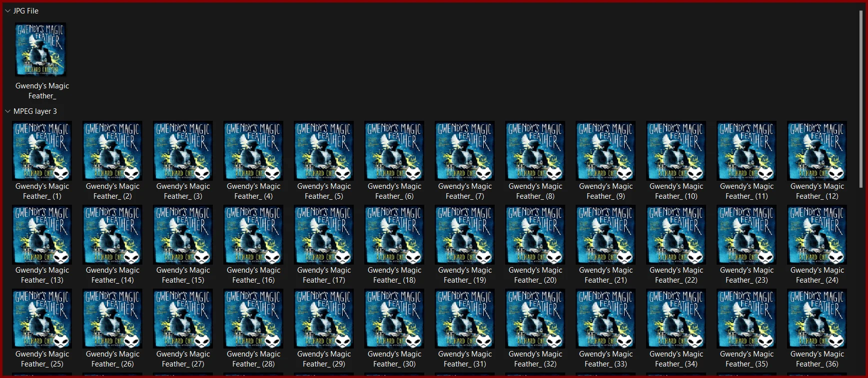Click the Gwendy's Magic Feather_ (11) icon

coord(747,151)
